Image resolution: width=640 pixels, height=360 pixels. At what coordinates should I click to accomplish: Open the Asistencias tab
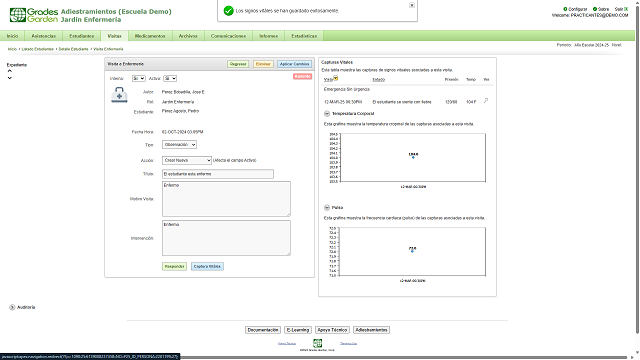pyautogui.click(x=44, y=36)
